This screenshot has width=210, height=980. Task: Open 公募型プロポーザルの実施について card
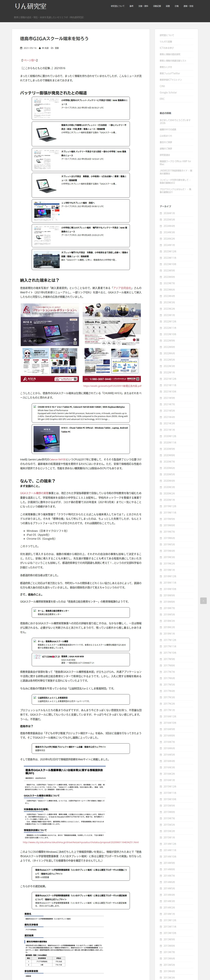[x=80, y=874]
